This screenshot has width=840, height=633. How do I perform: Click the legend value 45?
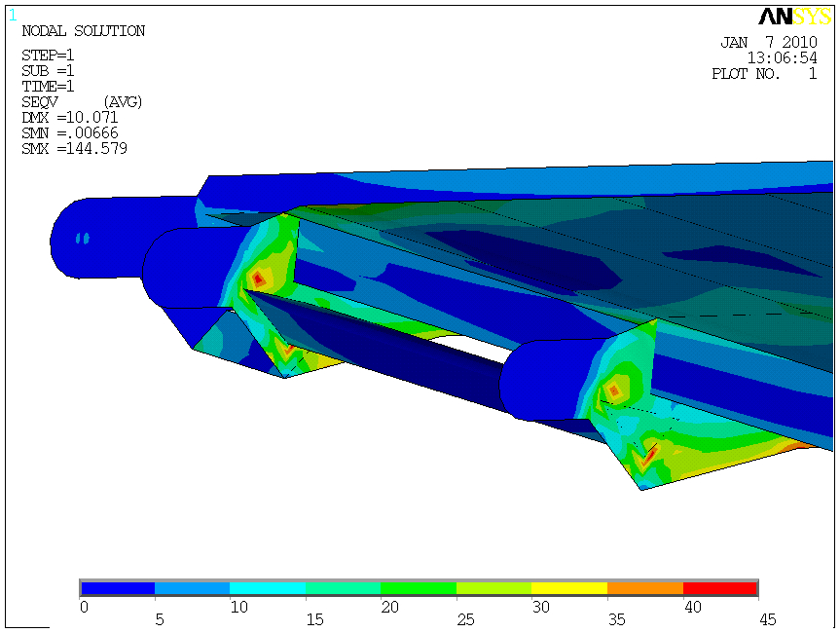768,619
